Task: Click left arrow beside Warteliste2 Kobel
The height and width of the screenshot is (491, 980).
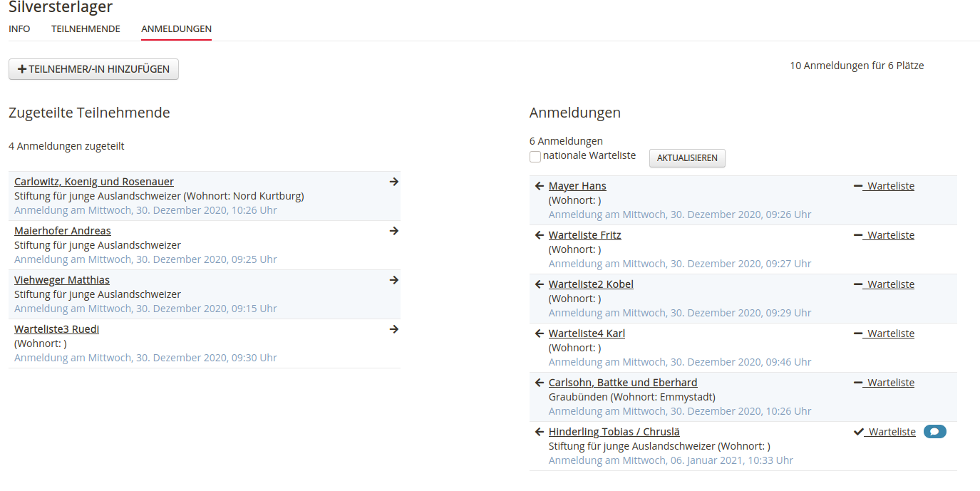Action: coord(540,284)
